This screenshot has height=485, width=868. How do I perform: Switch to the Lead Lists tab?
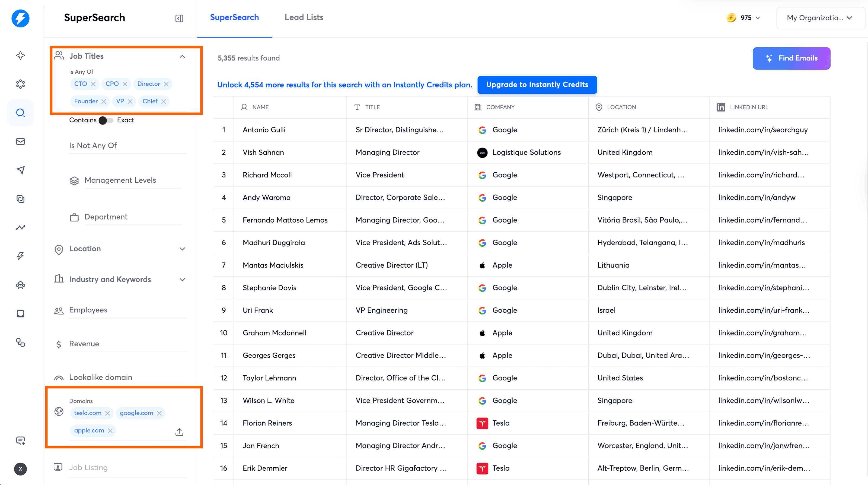[x=304, y=18]
